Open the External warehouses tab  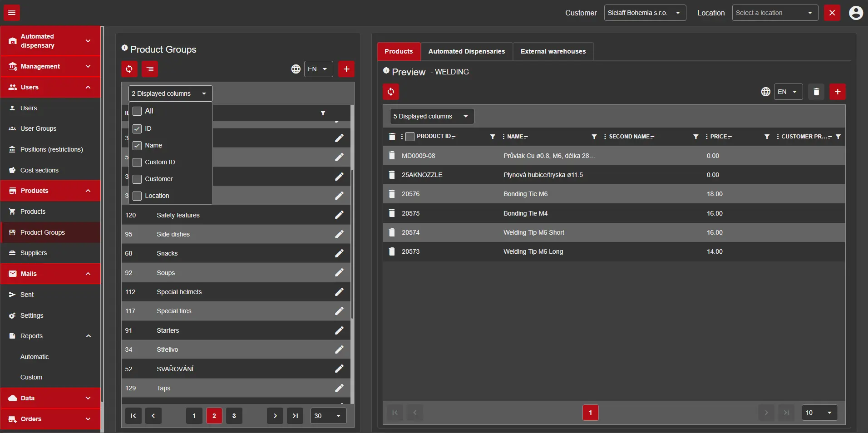(553, 51)
